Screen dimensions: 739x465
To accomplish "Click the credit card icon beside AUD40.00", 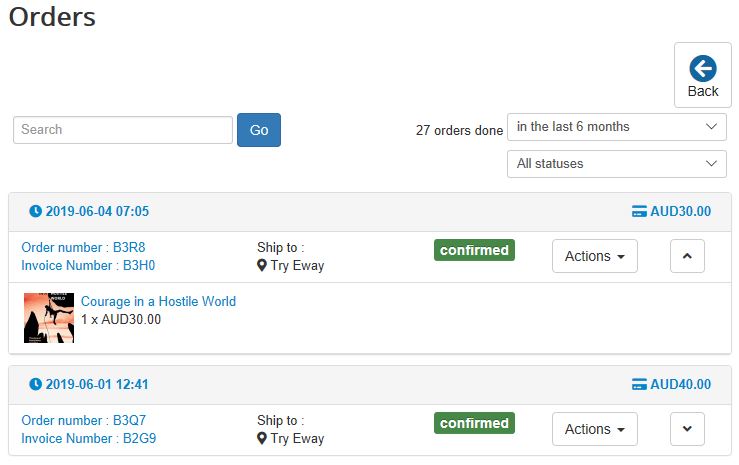I will tap(639, 385).
